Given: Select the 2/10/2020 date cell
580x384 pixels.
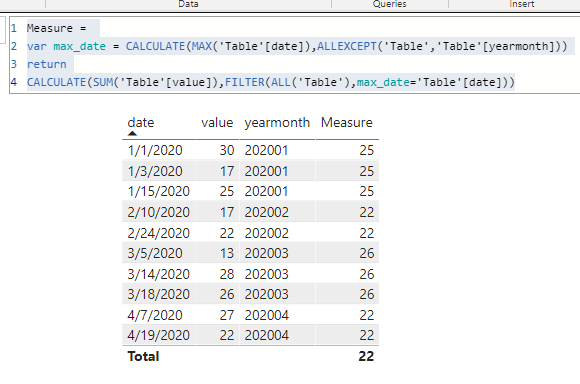Looking at the screenshot, I should click(159, 212).
